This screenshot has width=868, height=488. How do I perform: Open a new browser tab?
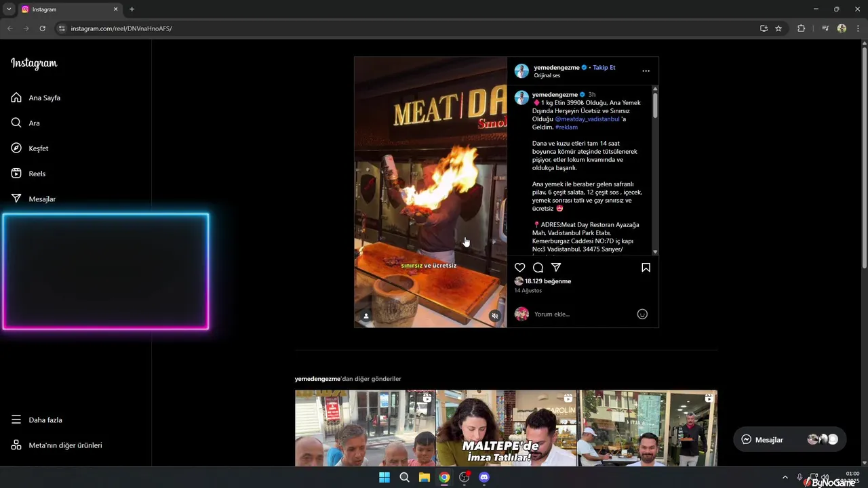point(132,9)
